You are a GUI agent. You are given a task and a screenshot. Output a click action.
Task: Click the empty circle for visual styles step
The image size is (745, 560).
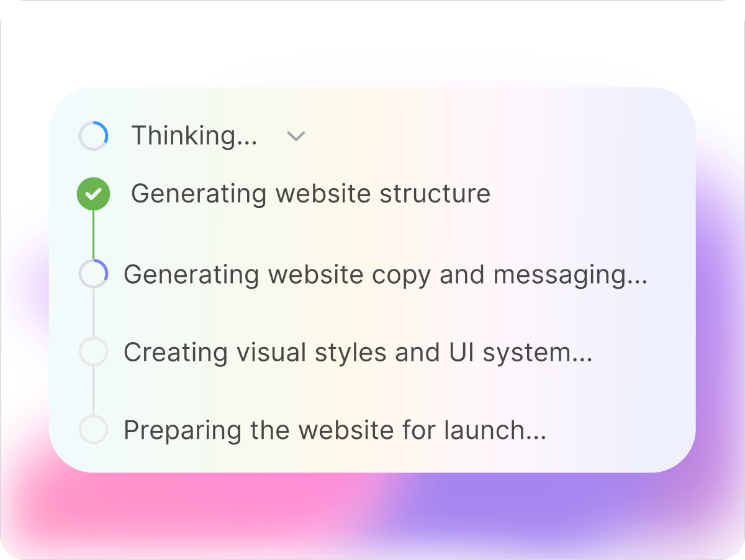(x=94, y=351)
